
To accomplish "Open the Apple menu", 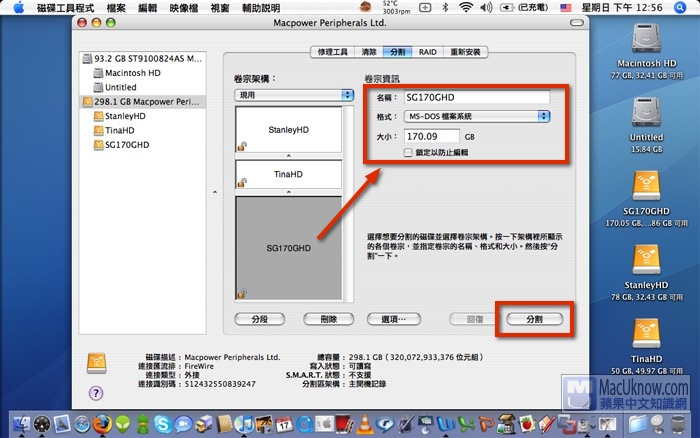I will (x=18, y=8).
